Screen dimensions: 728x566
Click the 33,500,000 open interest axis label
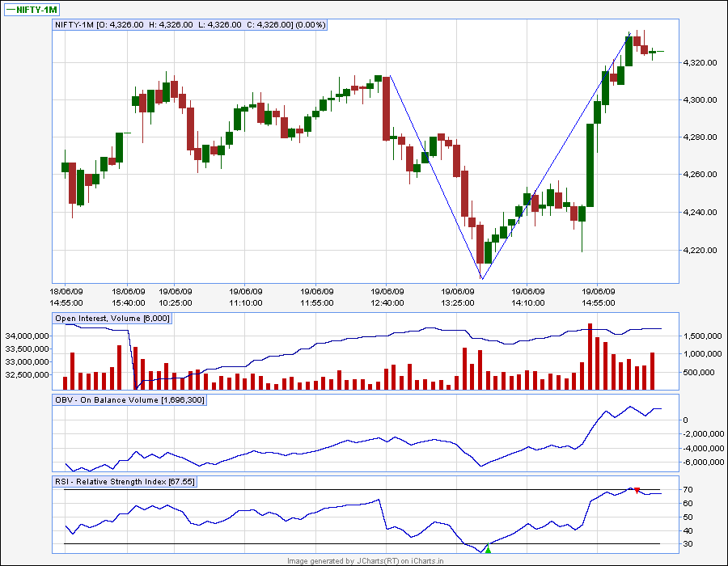[28, 348]
